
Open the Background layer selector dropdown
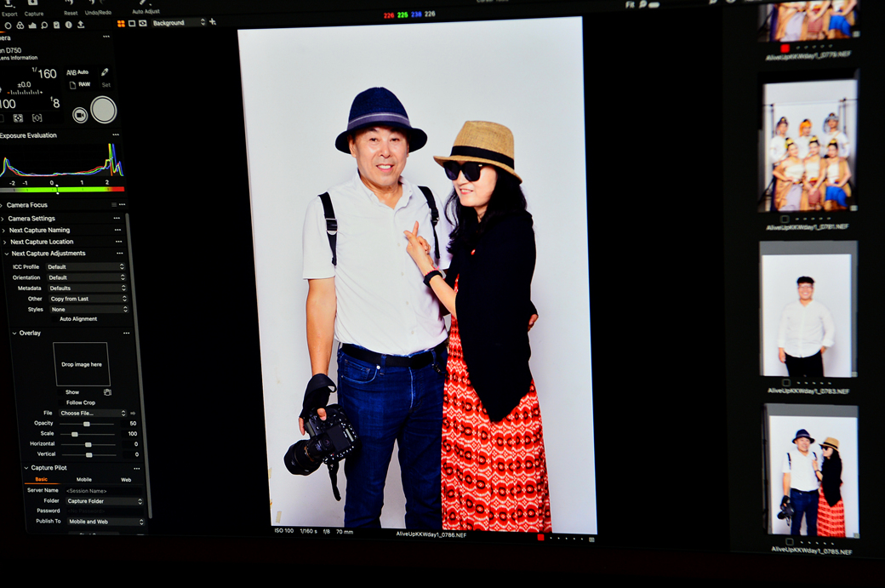click(179, 23)
